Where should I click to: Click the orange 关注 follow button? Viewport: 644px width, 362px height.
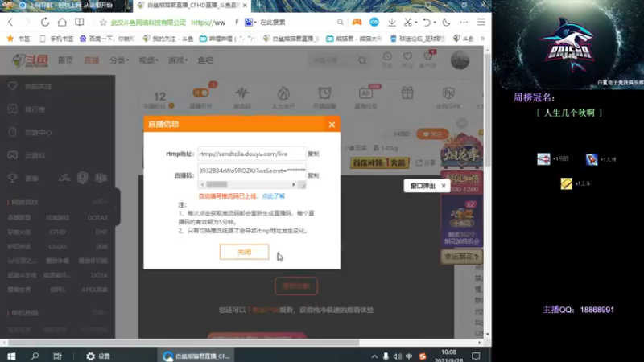tap(432, 134)
